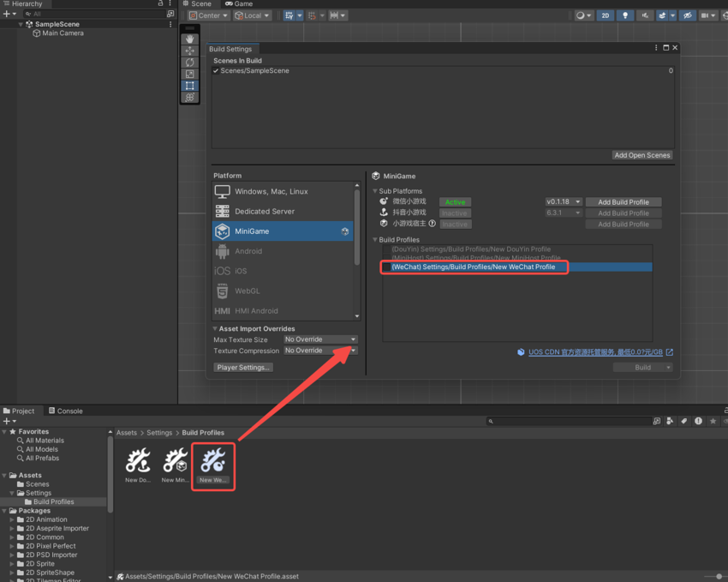Click the New DouYin Profile asset icon
The height and width of the screenshot is (582, 728).
[x=138, y=461]
